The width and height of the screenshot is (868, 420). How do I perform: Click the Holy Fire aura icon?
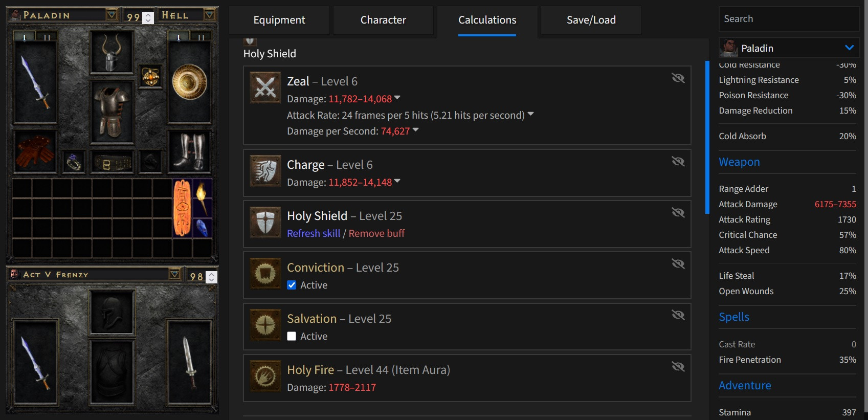pos(265,377)
